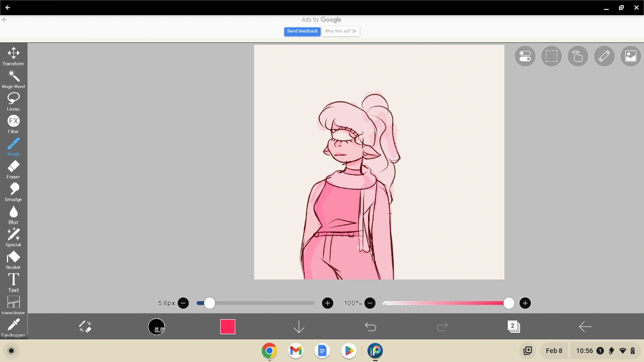The height and width of the screenshot is (362, 644).
Task: Open the Layers panel
Action: point(513,326)
